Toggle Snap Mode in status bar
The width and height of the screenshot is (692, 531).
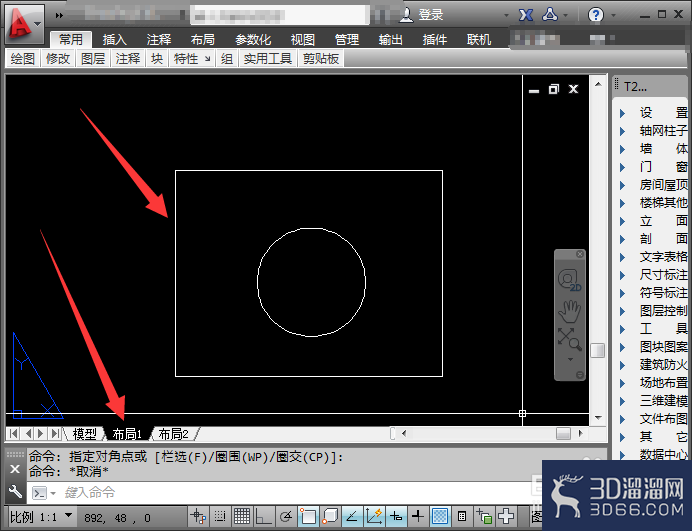click(x=220, y=516)
